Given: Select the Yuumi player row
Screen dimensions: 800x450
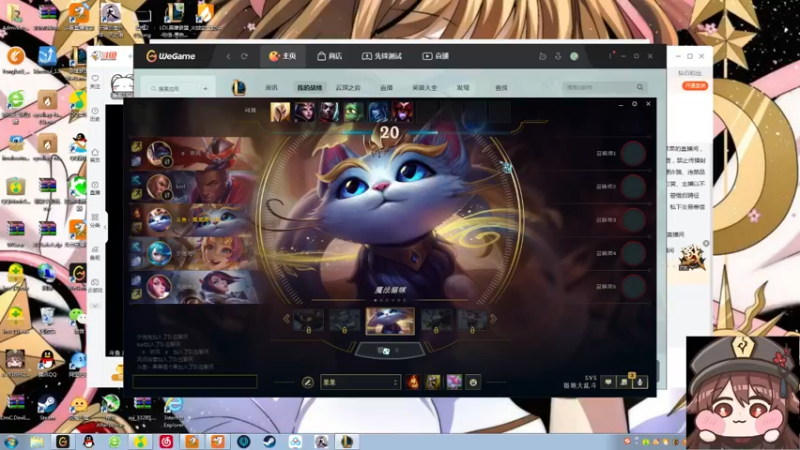Looking at the screenshot, I should (x=194, y=220).
